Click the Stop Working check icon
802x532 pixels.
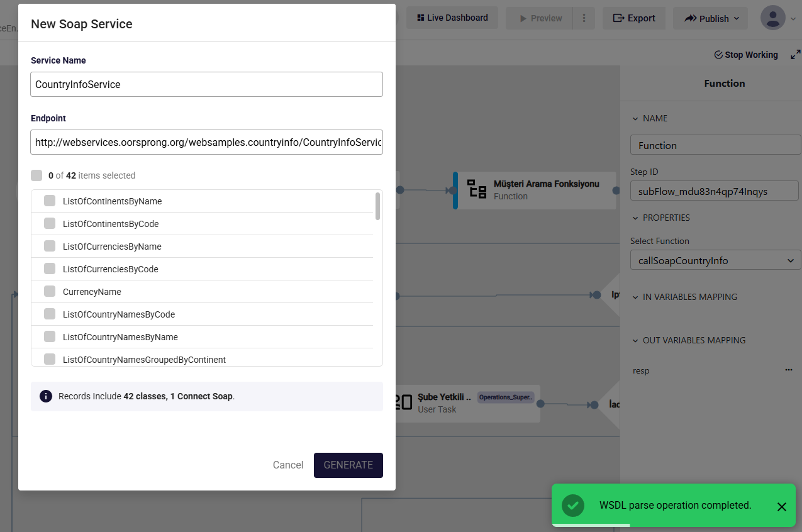point(718,55)
